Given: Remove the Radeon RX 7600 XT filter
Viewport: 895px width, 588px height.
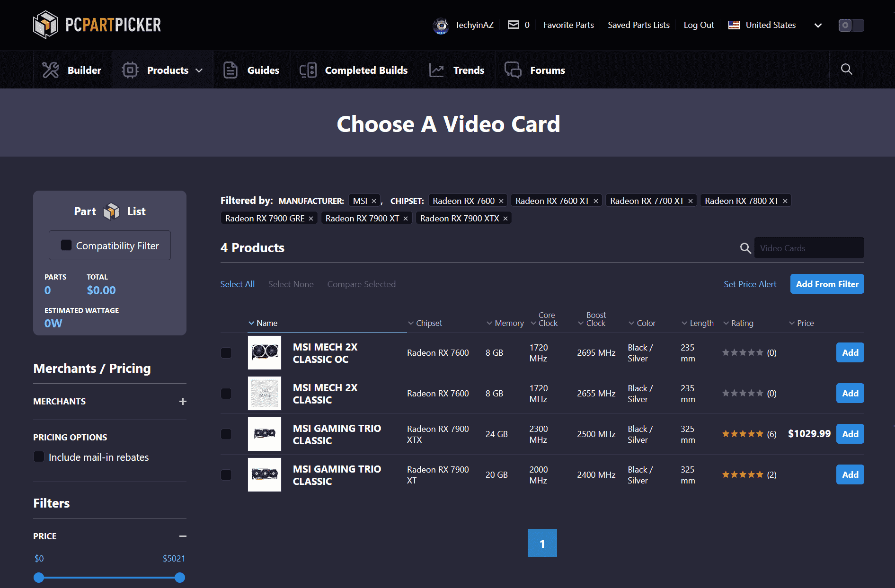Looking at the screenshot, I should click(x=596, y=201).
